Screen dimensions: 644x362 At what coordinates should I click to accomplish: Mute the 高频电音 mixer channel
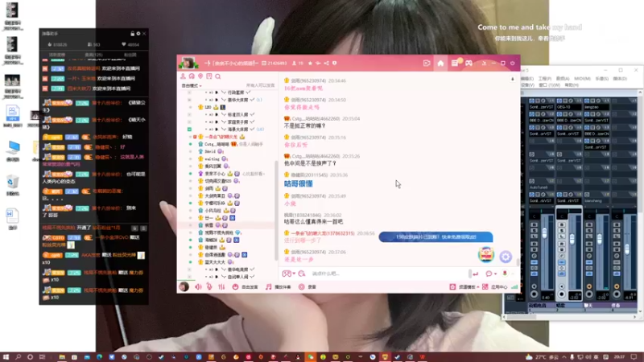[534, 225]
